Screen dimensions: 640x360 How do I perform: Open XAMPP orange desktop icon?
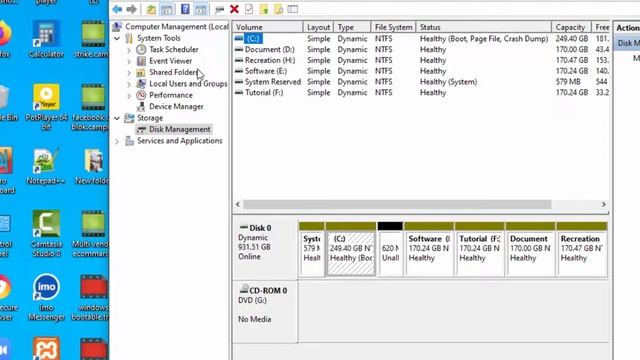point(46,348)
